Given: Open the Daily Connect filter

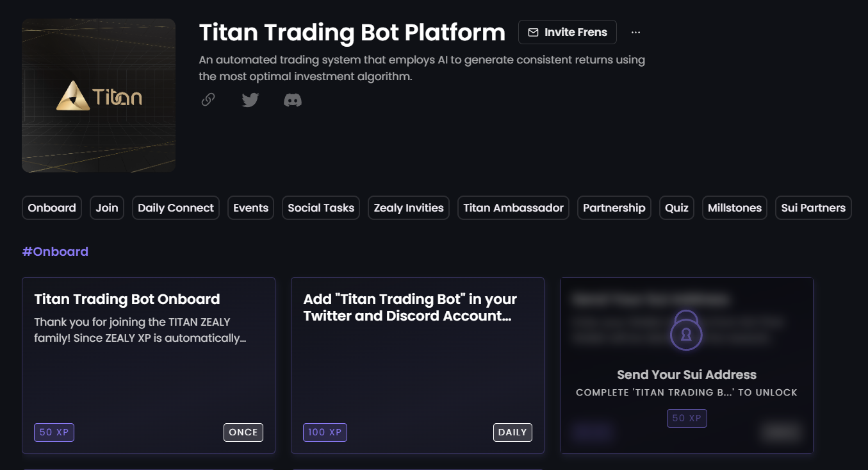Looking at the screenshot, I should (176, 207).
